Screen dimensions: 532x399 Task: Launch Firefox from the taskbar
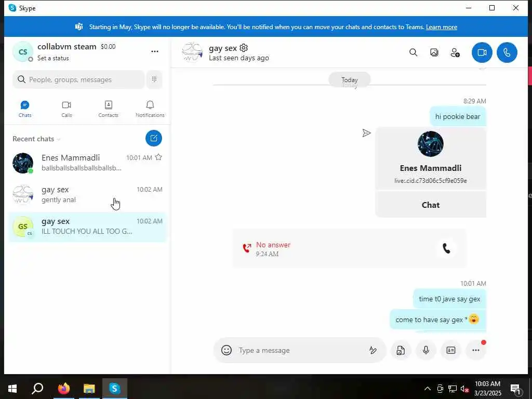(63, 389)
